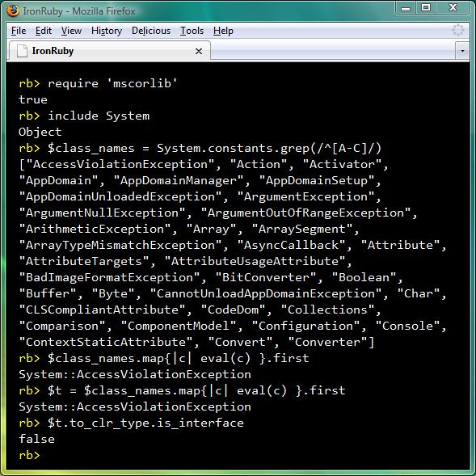This screenshot has height=476, width=476.
Task: Click the Firefox logo in title bar
Action: pyautogui.click(x=13, y=11)
